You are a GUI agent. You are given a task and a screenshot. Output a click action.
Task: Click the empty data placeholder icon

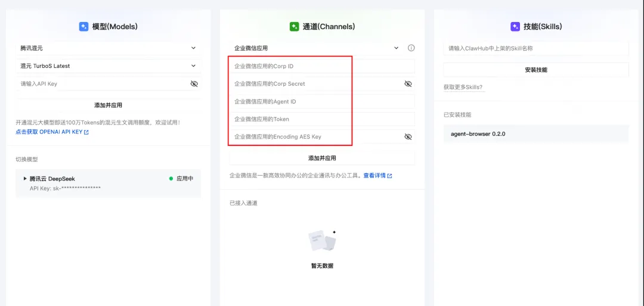coord(323,241)
